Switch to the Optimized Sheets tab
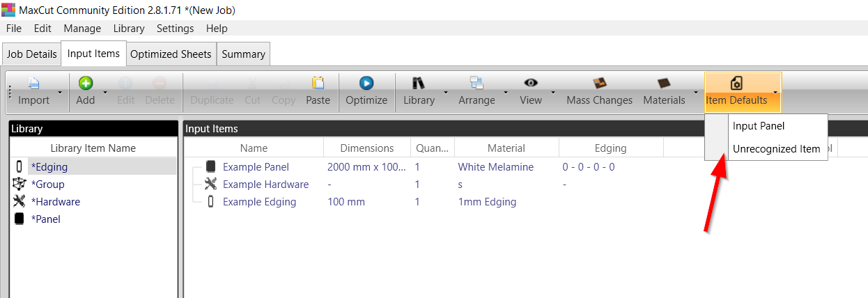 171,54
